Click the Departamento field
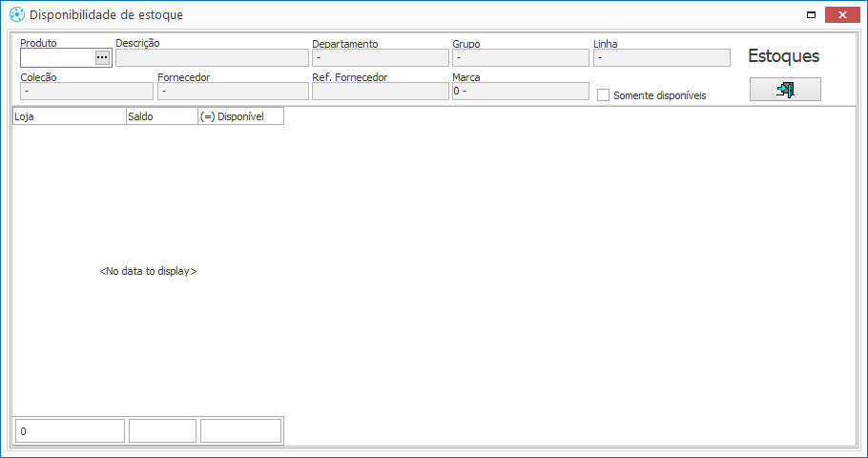 pyautogui.click(x=381, y=57)
